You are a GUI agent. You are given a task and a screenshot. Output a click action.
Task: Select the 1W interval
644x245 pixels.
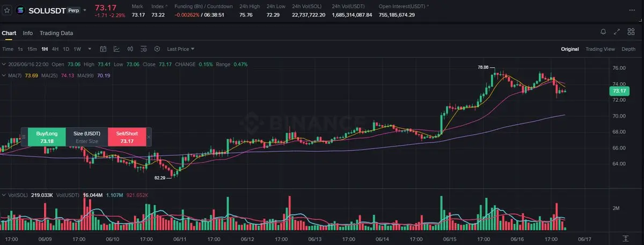(x=77, y=49)
